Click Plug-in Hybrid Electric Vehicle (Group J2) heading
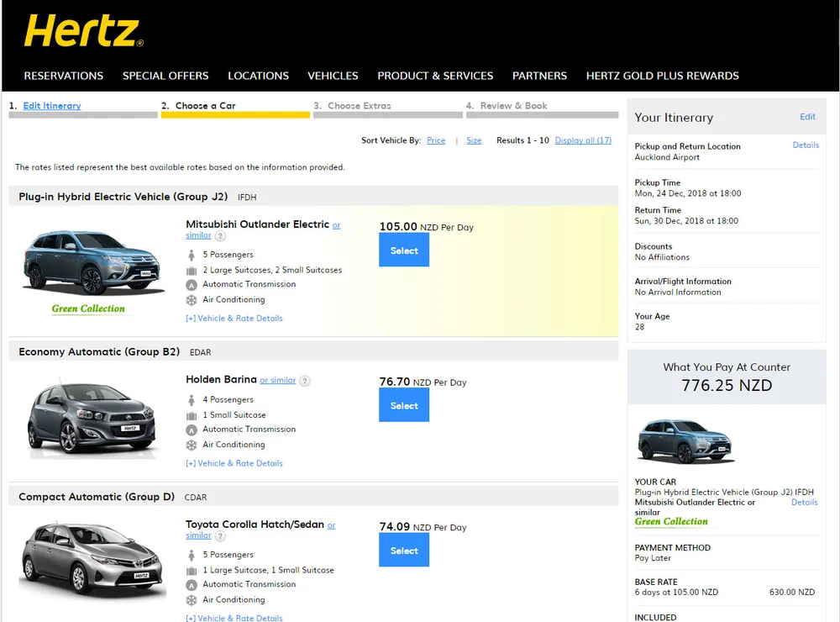840x622 pixels. tap(123, 197)
